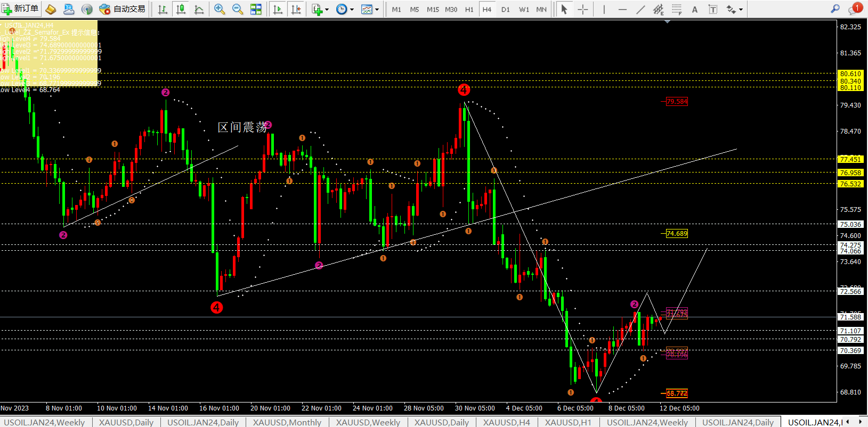Click the 区间震荡 chart text label

click(x=242, y=127)
